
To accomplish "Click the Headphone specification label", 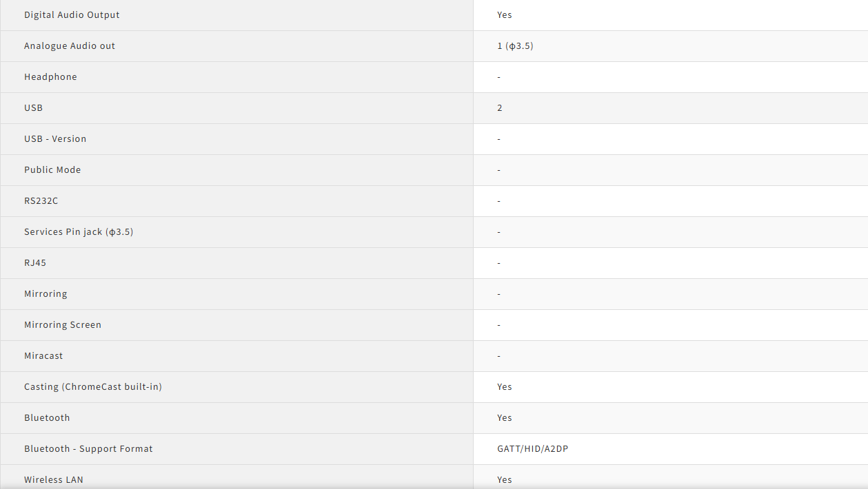I will [50, 77].
